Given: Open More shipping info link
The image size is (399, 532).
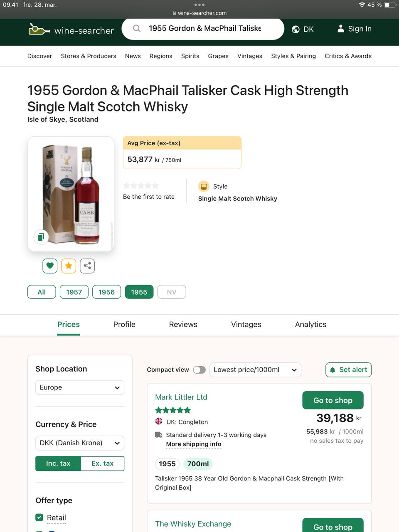Looking at the screenshot, I should (x=193, y=444).
